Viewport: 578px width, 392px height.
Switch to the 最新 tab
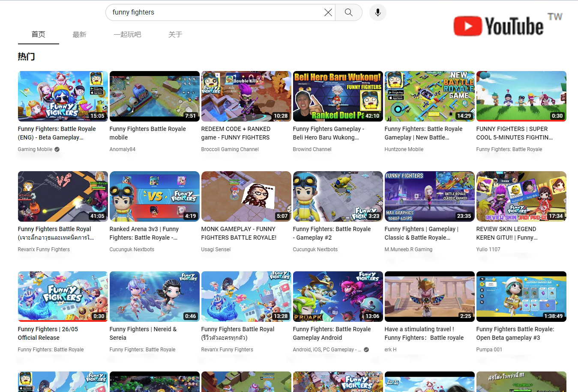click(79, 35)
